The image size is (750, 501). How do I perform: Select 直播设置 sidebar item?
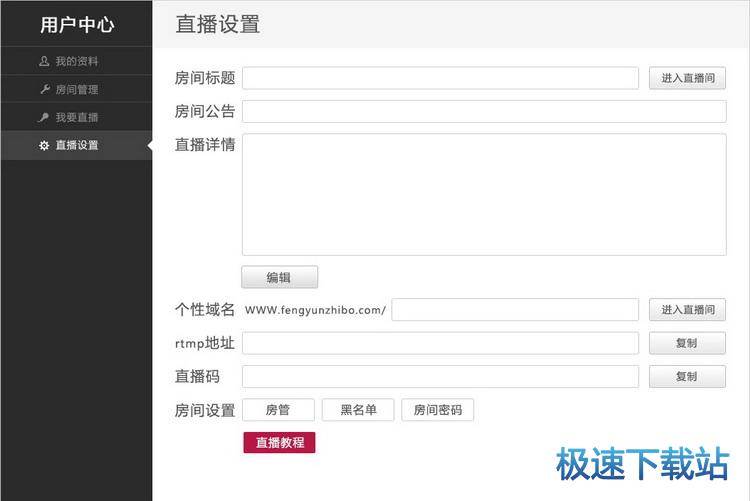[x=77, y=145]
